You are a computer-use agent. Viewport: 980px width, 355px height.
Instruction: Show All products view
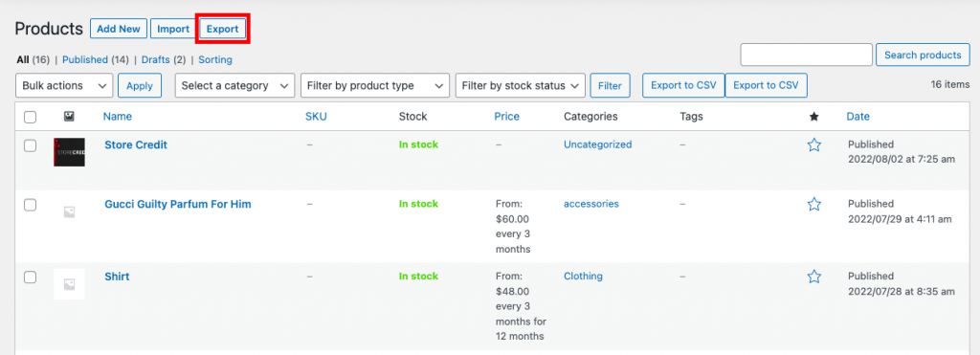coord(23,60)
